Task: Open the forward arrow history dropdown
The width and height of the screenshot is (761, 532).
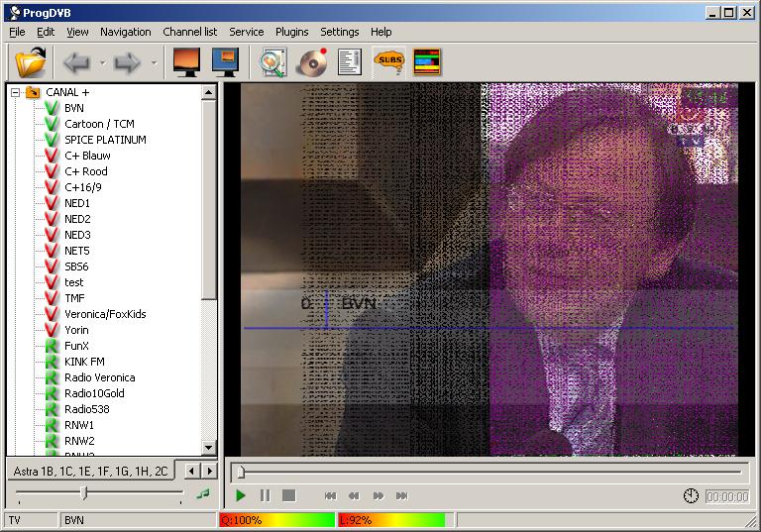Action: 154,63
